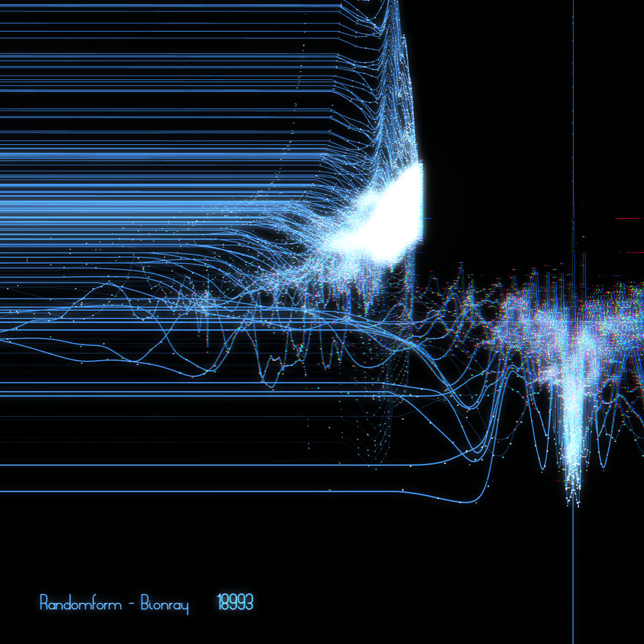Viewport: 644px width, 644px height.
Task: Click the thin vertical blue line near top
Action: click(x=573, y=80)
